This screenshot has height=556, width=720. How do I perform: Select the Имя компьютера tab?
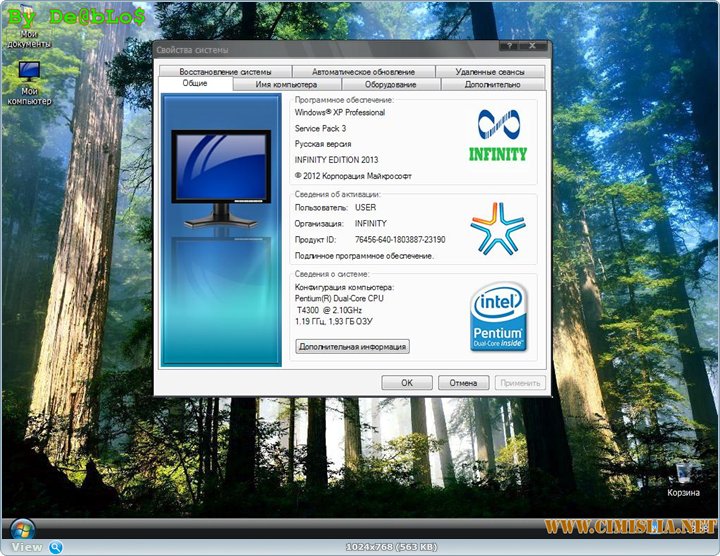[x=286, y=85]
